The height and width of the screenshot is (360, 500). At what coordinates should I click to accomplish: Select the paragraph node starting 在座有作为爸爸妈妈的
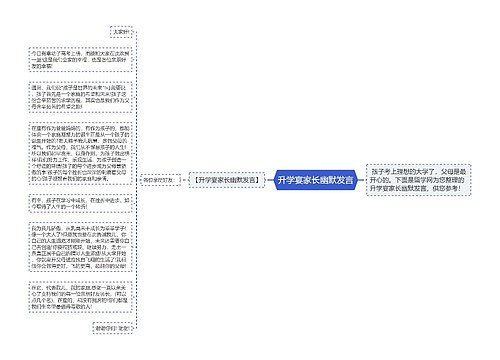point(80,153)
